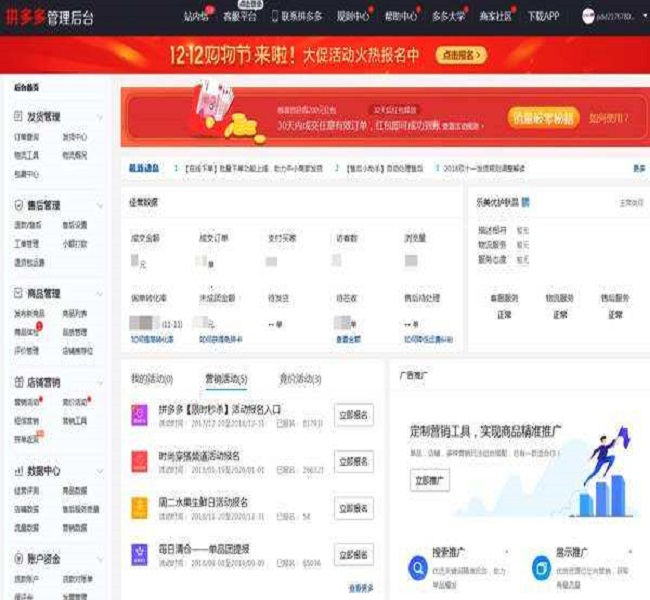Open the account dropdown arrow at top right
The height and width of the screenshot is (600, 650).
point(645,17)
